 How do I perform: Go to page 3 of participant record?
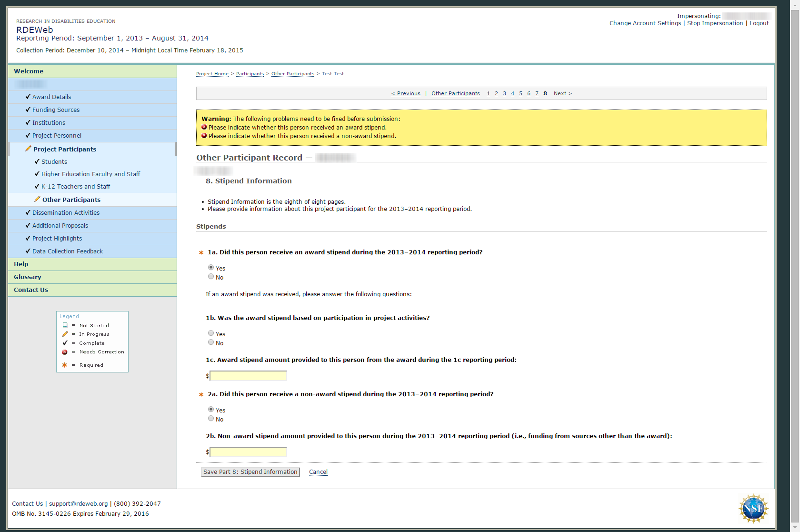(504, 93)
